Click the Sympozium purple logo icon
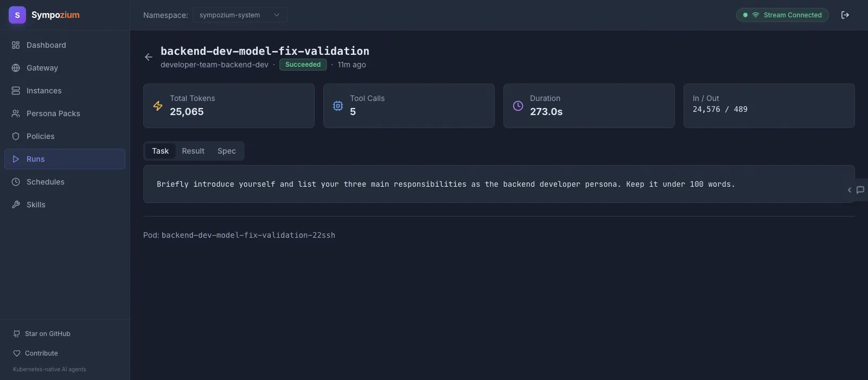The width and height of the screenshot is (868, 380). (x=17, y=15)
